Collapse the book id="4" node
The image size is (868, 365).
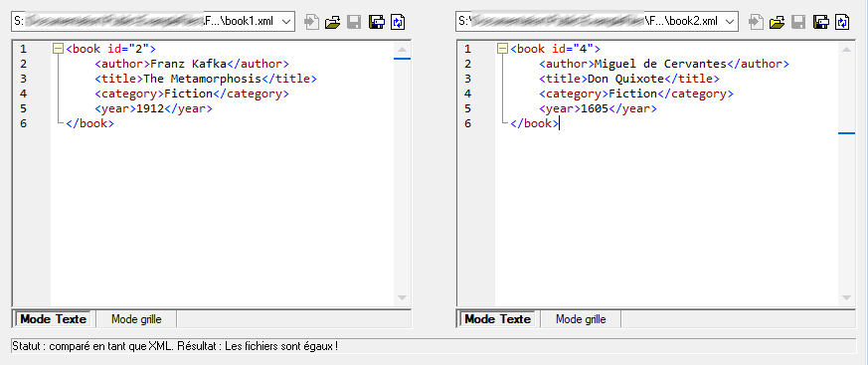[502, 49]
